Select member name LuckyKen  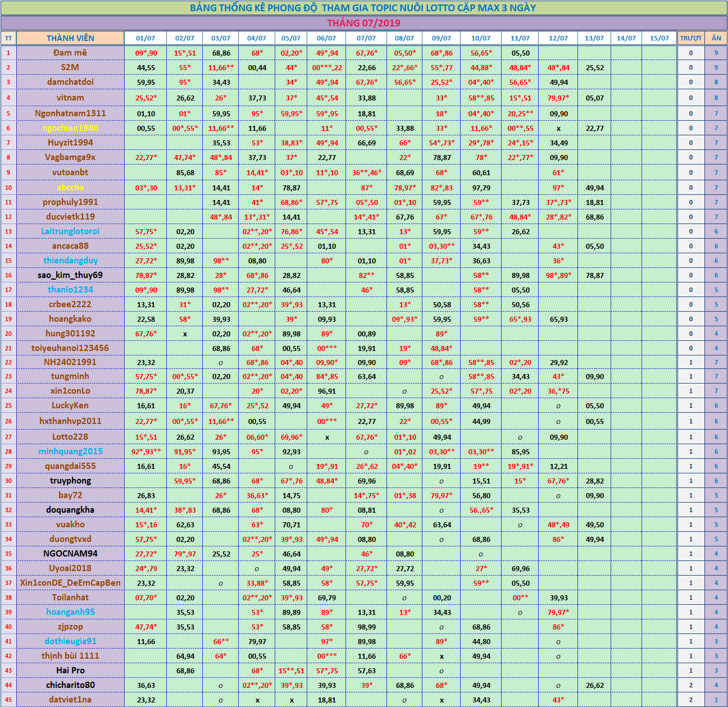coord(70,405)
